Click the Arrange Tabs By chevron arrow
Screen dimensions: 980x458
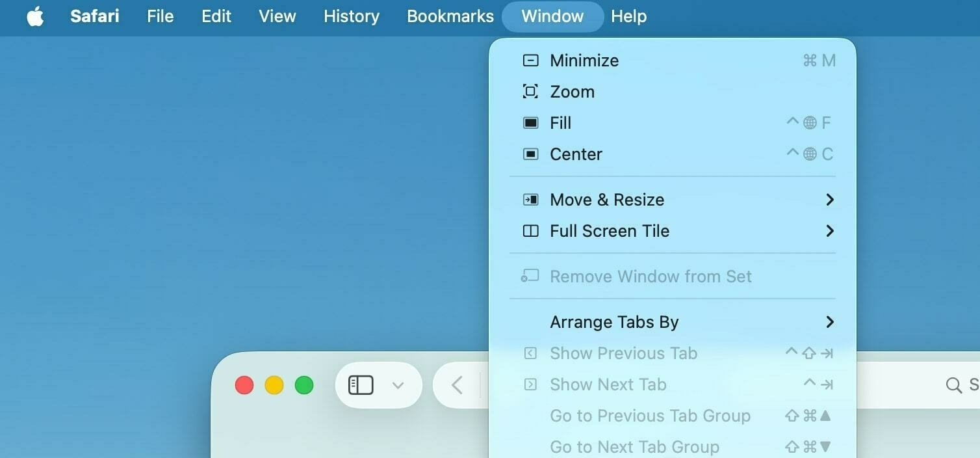coord(829,322)
